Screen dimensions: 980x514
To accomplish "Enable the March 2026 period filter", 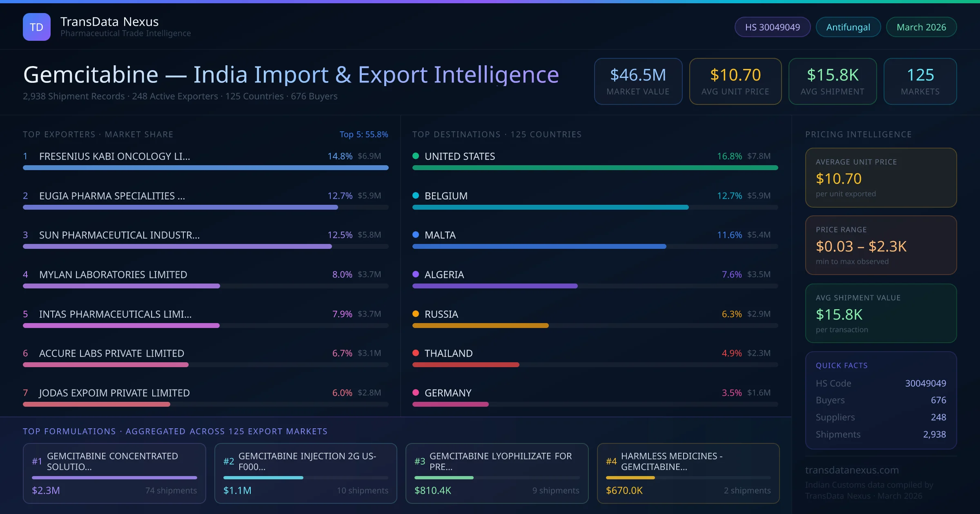I will point(921,27).
